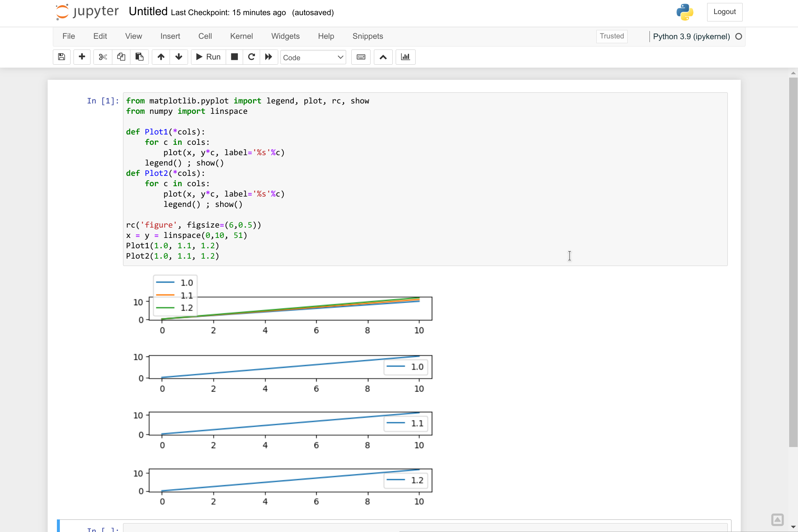The width and height of the screenshot is (798, 532).
Task: Select the In [1]: prompt area
Action: [103, 101]
